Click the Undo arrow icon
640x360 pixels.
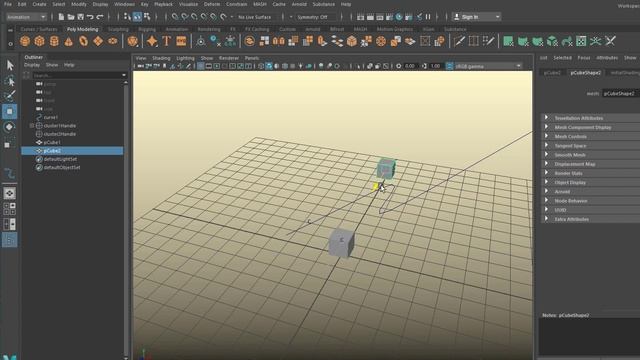click(x=90, y=17)
